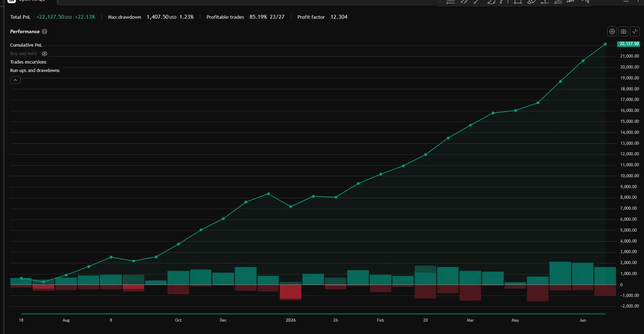Click the 10,000.00 axis label
This screenshot has width=644, height=334.
pyautogui.click(x=630, y=176)
